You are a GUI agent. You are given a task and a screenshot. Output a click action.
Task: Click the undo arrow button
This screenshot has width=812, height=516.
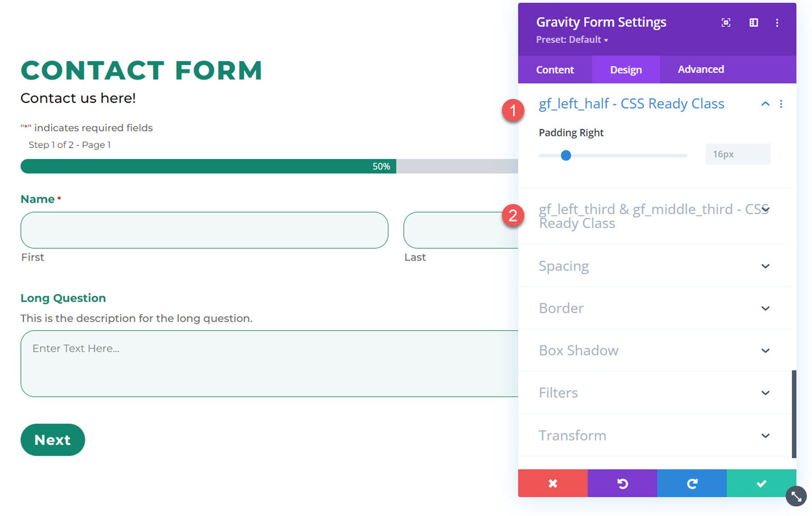(622, 484)
